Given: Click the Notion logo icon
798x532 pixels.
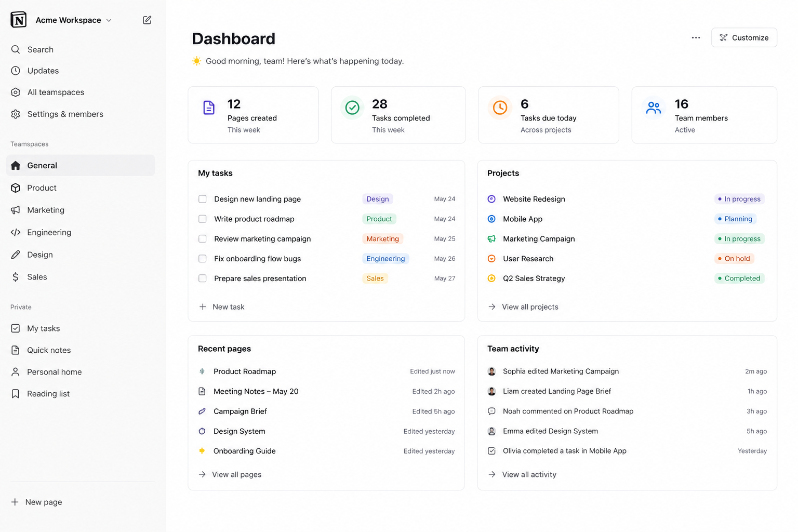Looking at the screenshot, I should pos(19,20).
